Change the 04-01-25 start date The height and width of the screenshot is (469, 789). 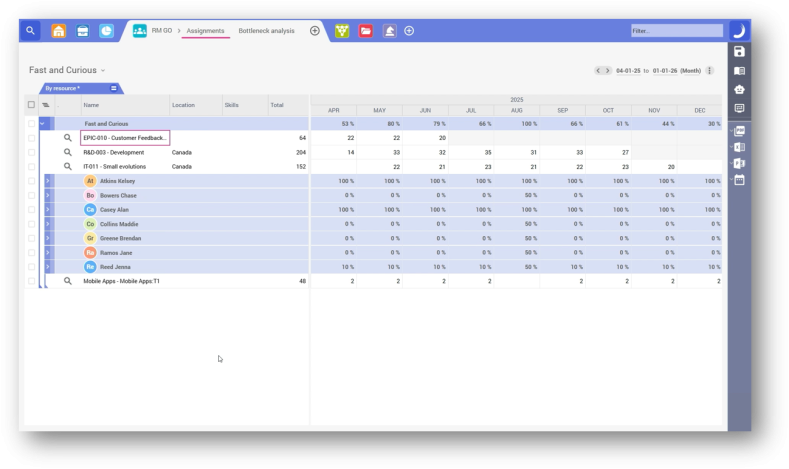(628, 71)
